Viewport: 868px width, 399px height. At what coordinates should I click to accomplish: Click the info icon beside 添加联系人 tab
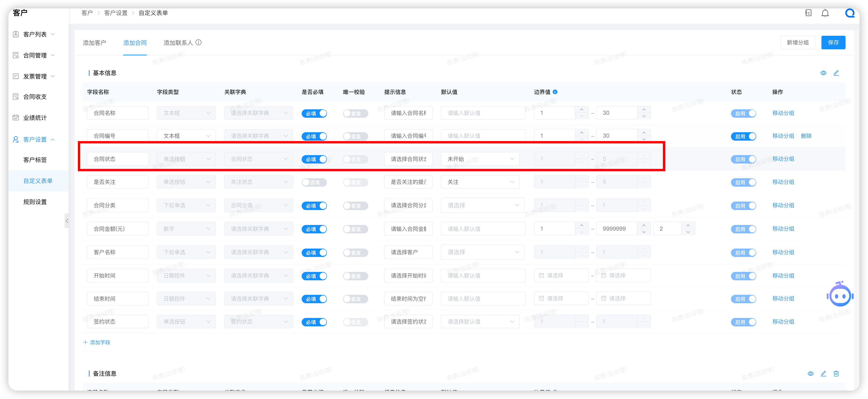pyautogui.click(x=199, y=43)
